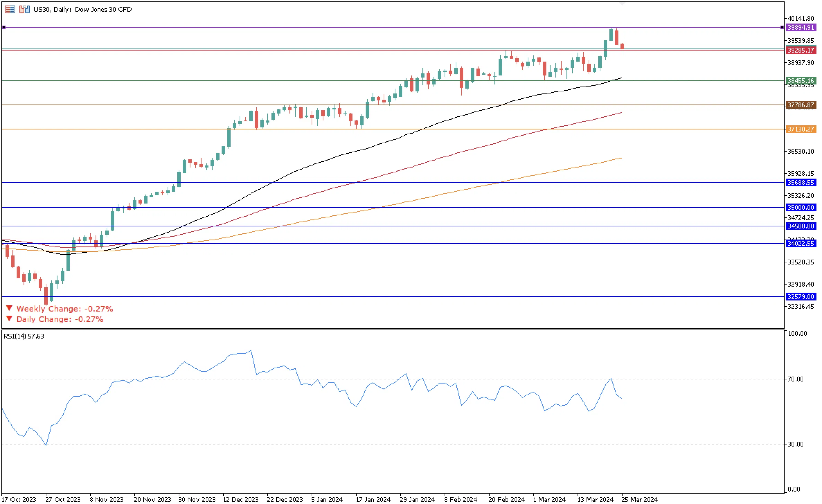This screenshot has height=504, width=822.
Task: Click the red down arrow beside Weekly Change
Action: (x=9, y=308)
